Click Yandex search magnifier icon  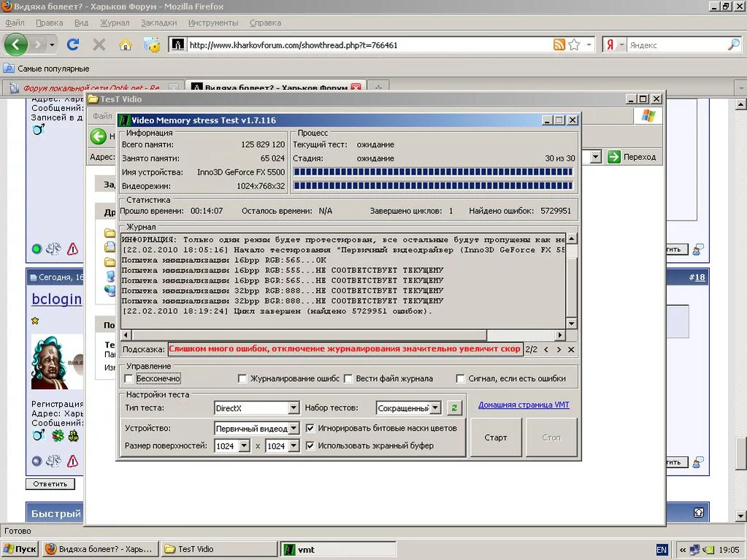tap(734, 45)
